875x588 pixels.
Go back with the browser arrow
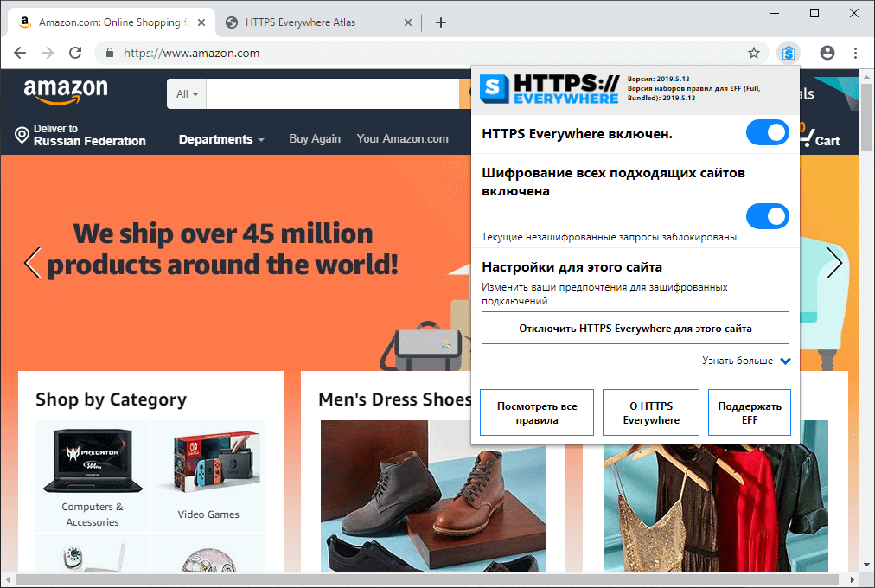point(20,53)
